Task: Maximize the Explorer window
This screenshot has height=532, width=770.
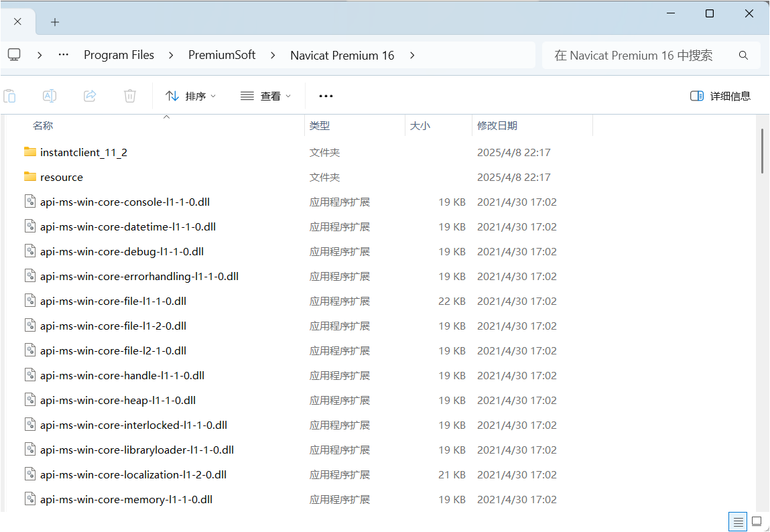Action: [709, 14]
